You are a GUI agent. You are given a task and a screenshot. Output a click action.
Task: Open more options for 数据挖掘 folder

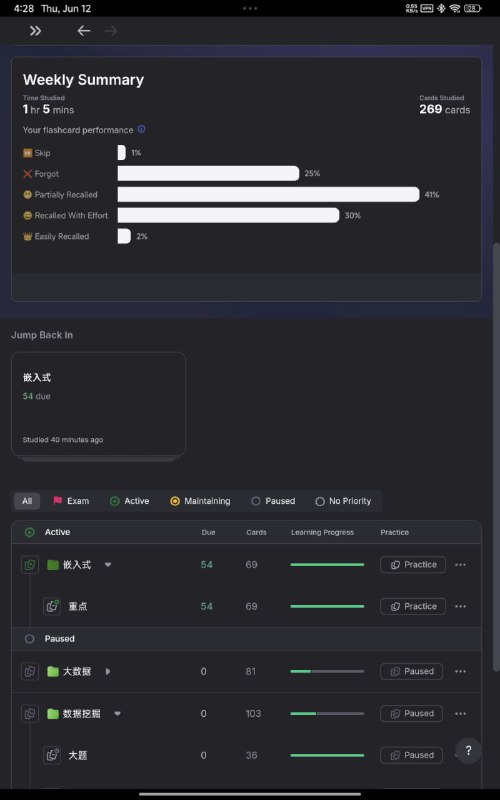tap(460, 713)
